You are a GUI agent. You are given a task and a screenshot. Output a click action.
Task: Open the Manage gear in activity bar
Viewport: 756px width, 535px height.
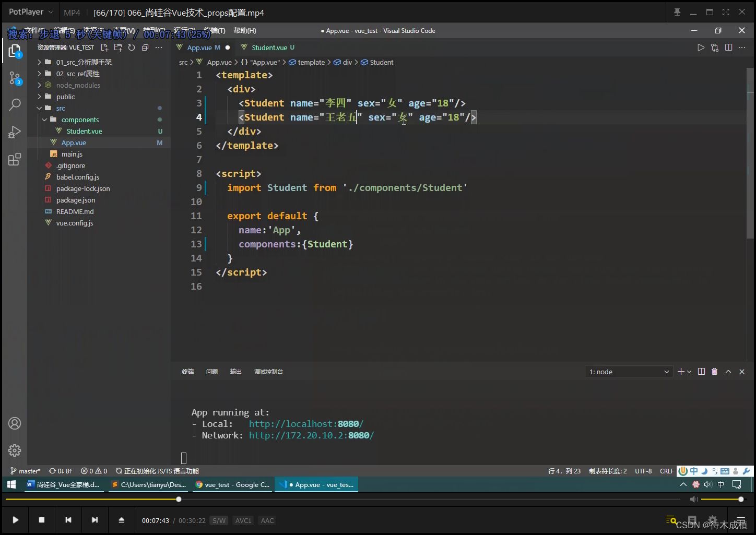pos(15,450)
